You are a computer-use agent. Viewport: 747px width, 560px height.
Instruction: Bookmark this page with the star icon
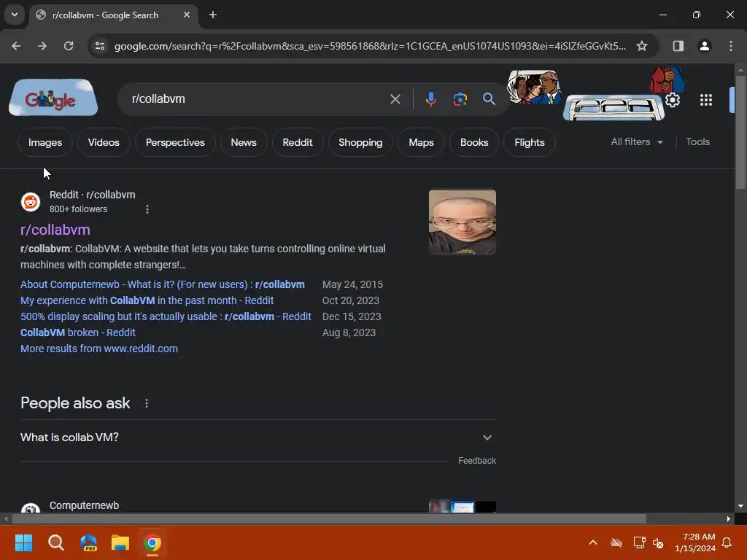coord(642,46)
